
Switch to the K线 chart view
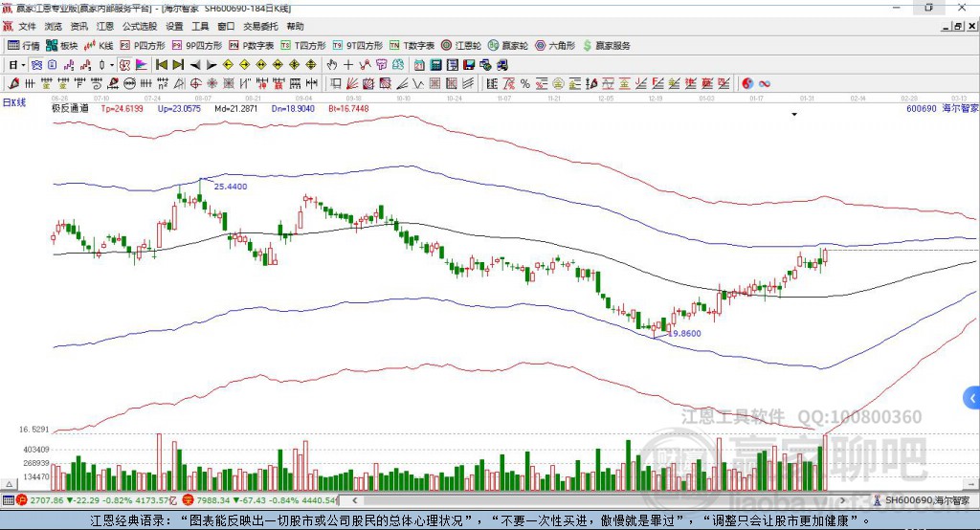[99, 46]
